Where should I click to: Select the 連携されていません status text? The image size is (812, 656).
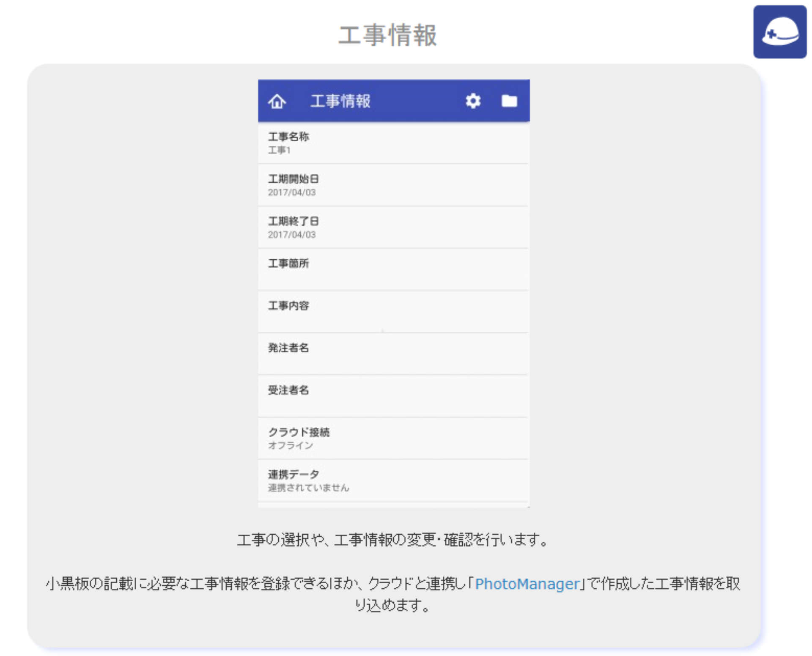[x=309, y=487]
